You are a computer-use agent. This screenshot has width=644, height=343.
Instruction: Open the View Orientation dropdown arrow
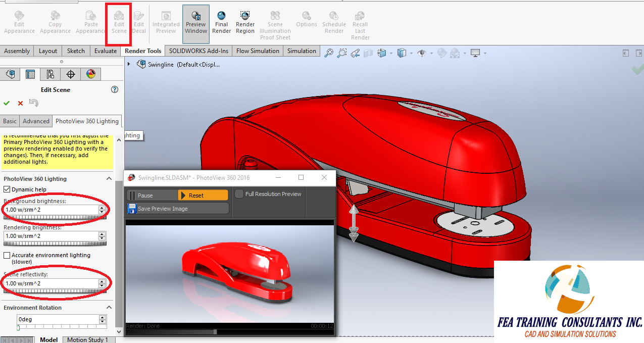point(411,53)
